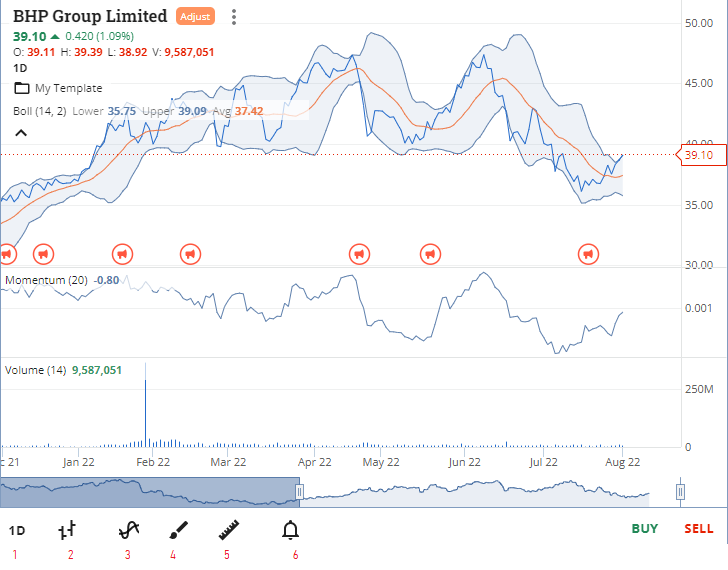Collapse indicator legend with the up chevron
Viewport: 728px width, 570px height.
click(x=21, y=133)
